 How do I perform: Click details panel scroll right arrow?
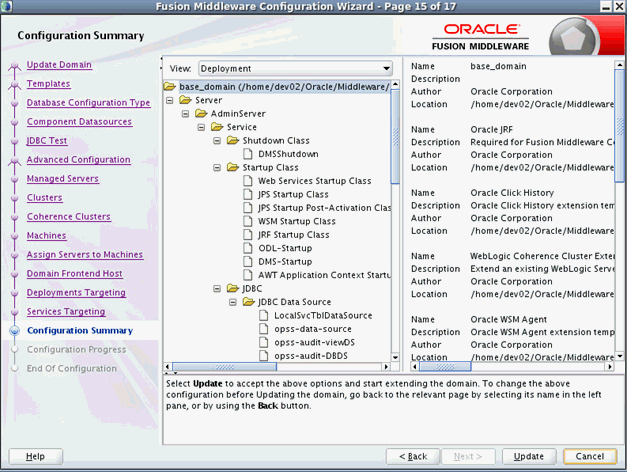610,366
